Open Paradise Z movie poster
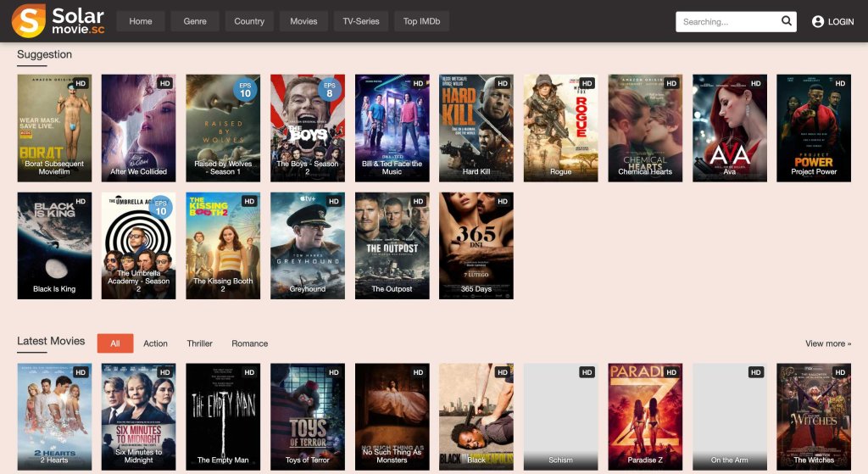Screen dimensions: 868x474 click(645, 416)
